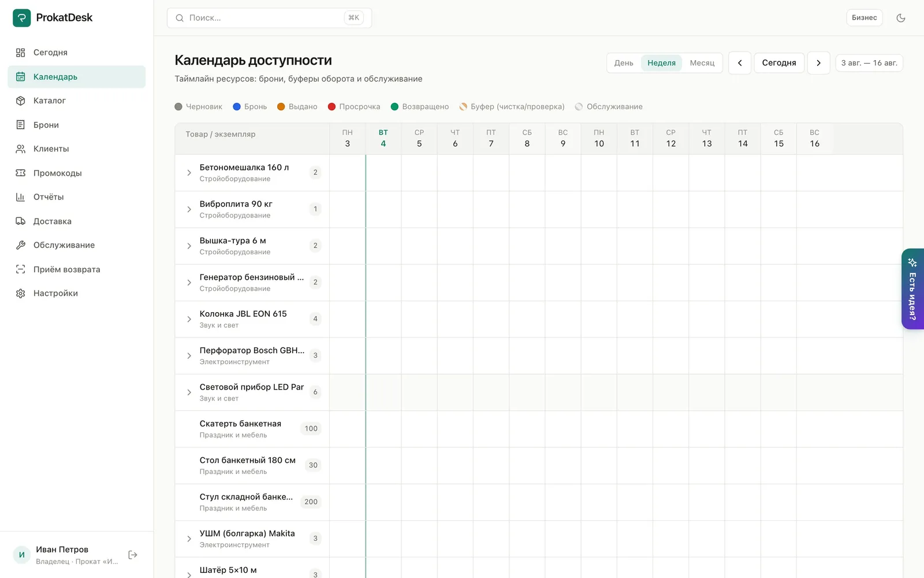The width and height of the screenshot is (924, 578).
Task: Click the Скатерть банкетная item name
Action: coord(240,424)
